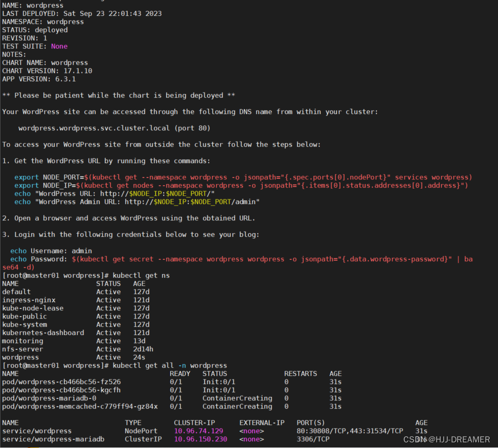This screenshot has width=498, height=448.
Task: Click pod 'wordpress-cb466bc56-kgcfh' name
Action: pos(62,391)
